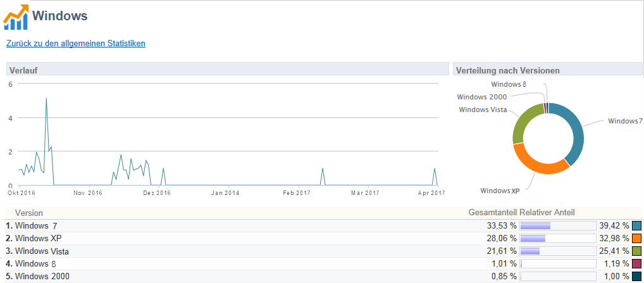Screen dimensions: 644x283
Task: Click the 'Jan 2014' axis label
Action: pyautogui.click(x=226, y=192)
